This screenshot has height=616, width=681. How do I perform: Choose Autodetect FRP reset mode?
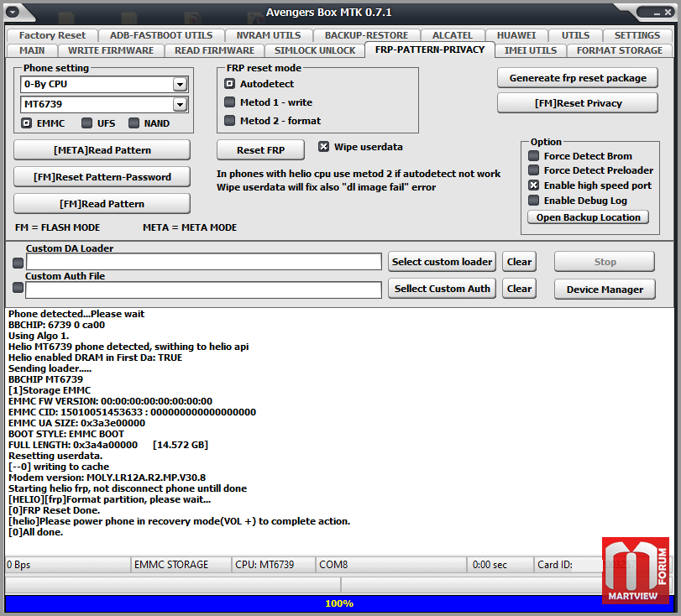pos(230,84)
